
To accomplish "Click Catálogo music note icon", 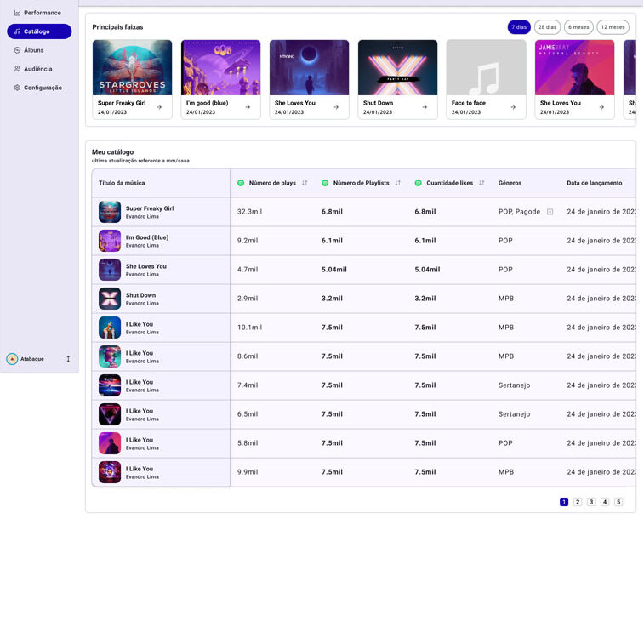I will (17, 31).
